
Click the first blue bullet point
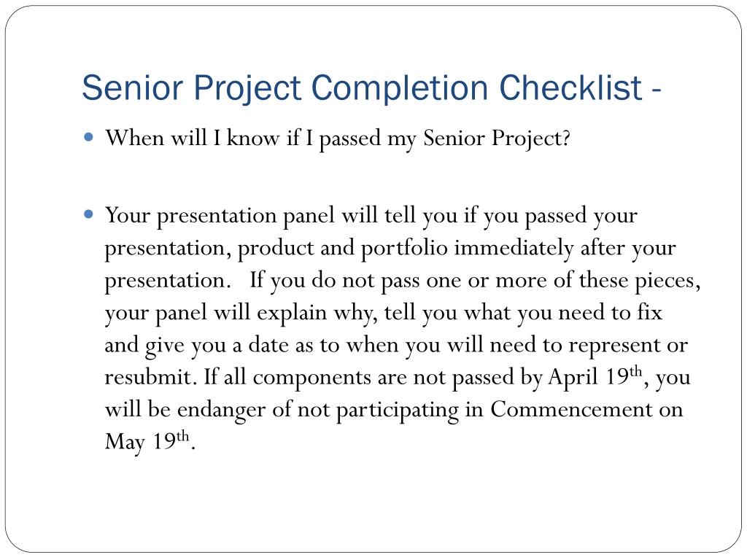88,138
